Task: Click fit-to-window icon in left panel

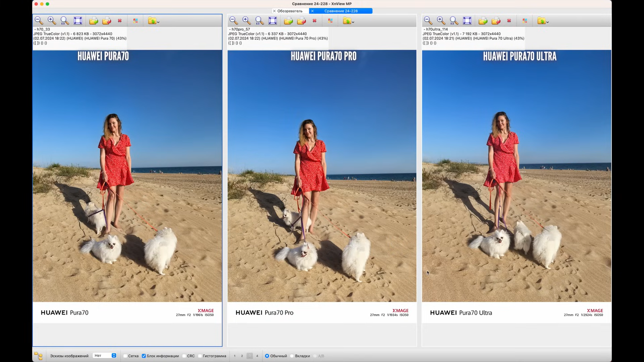Action: [x=78, y=21]
